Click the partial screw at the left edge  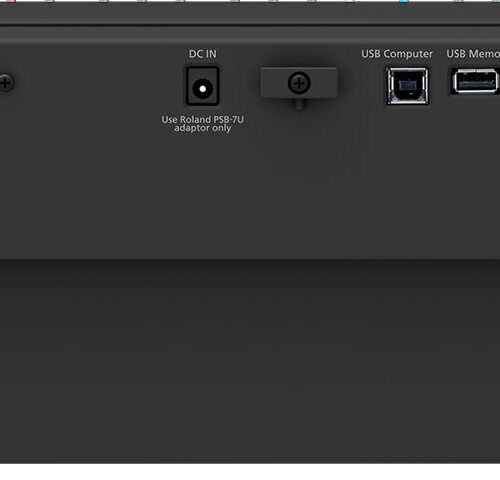point(6,83)
